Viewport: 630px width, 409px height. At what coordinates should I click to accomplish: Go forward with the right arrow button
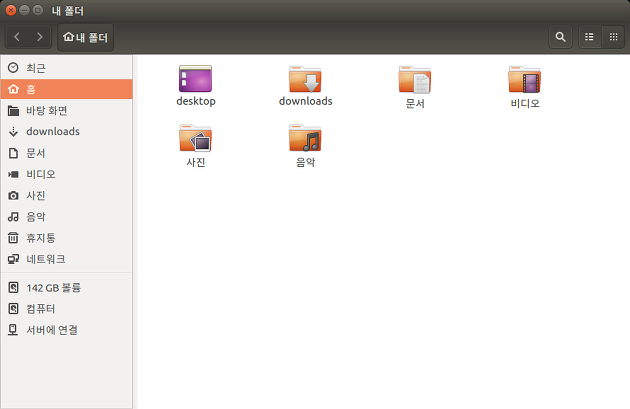click(39, 37)
